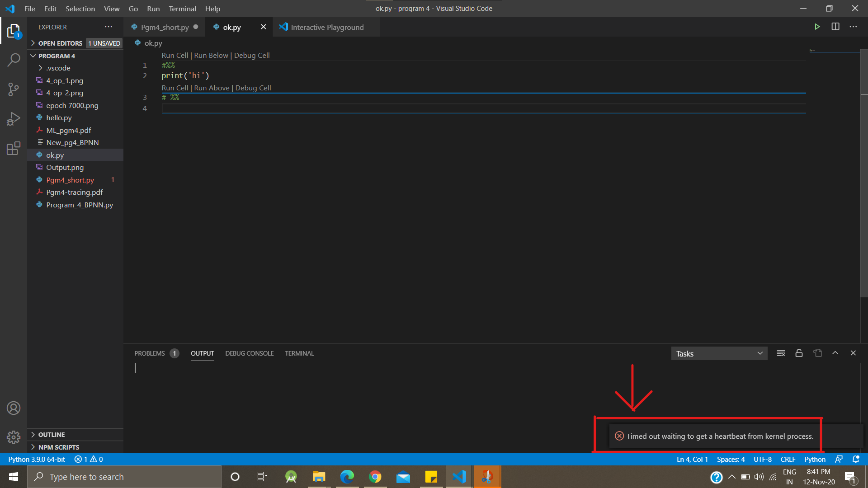Click Run Below above the first cell
The width and height of the screenshot is (868, 488).
point(211,56)
